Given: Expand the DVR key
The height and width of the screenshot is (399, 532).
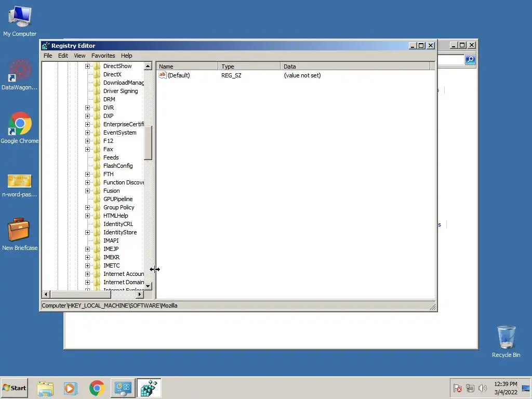Looking at the screenshot, I should 87,108.
